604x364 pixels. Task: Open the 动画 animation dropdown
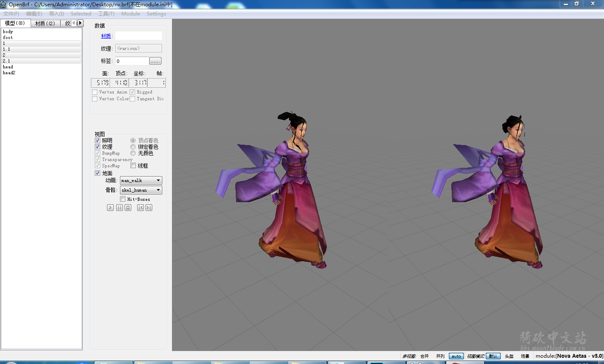(x=141, y=180)
